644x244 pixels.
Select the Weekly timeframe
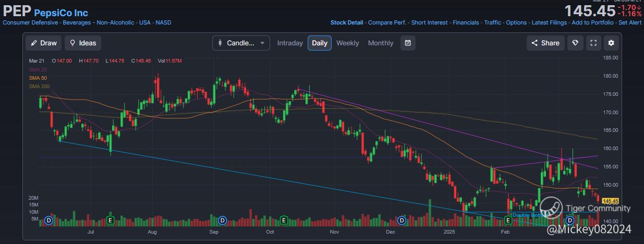click(347, 43)
